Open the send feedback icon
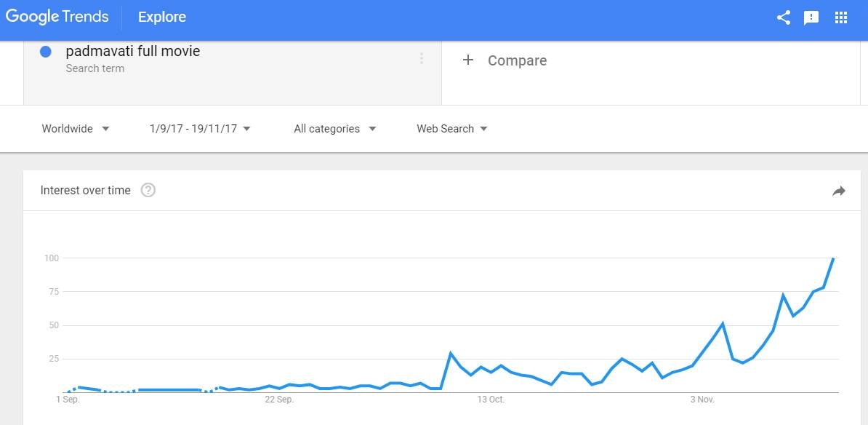 click(811, 17)
